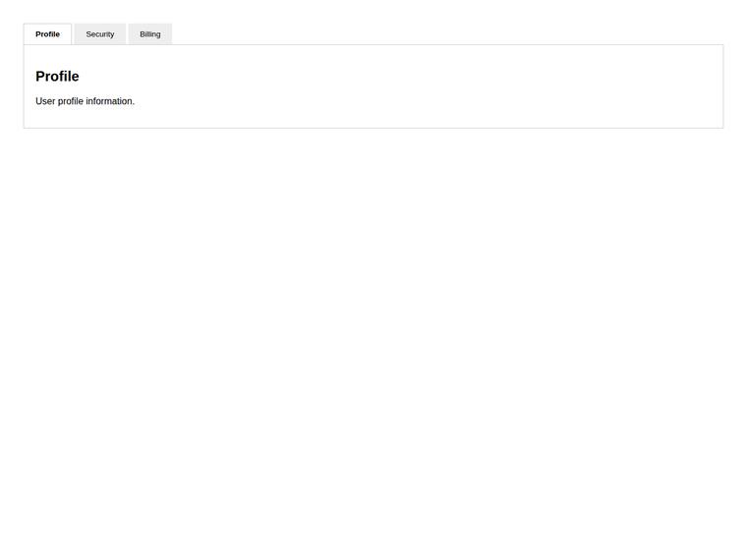
Task: Click the word 'information' in the paragraph
Action: [109, 101]
